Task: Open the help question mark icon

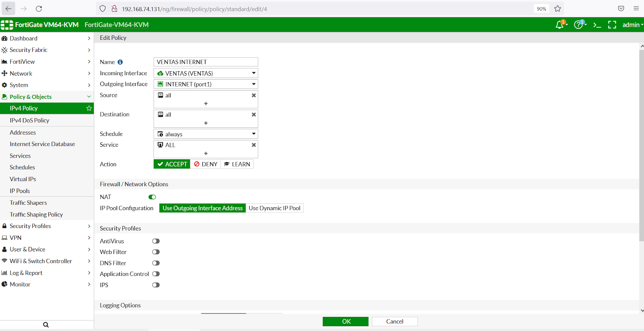Action: [579, 25]
